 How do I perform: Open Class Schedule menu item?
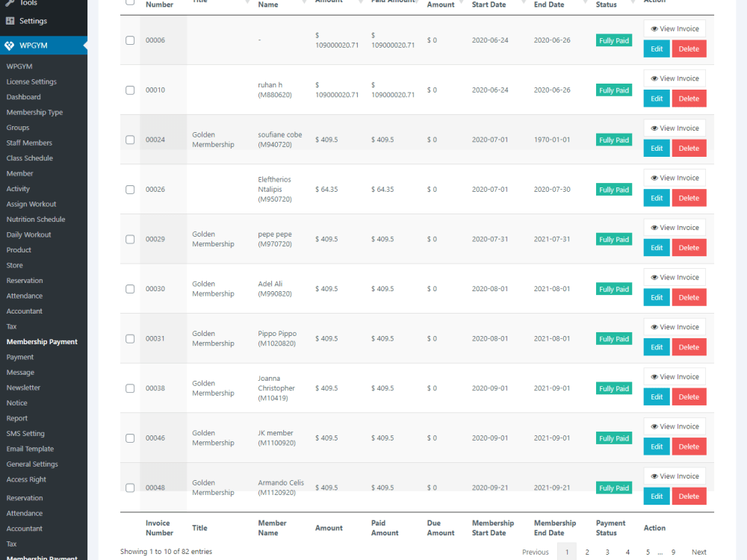pyautogui.click(x=30, y=158)
